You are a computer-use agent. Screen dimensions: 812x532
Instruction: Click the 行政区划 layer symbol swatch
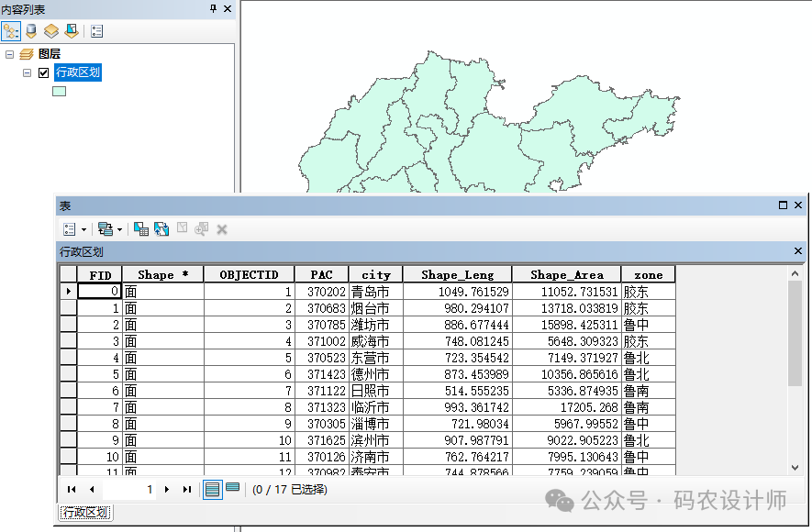click(x=59, y=91)
